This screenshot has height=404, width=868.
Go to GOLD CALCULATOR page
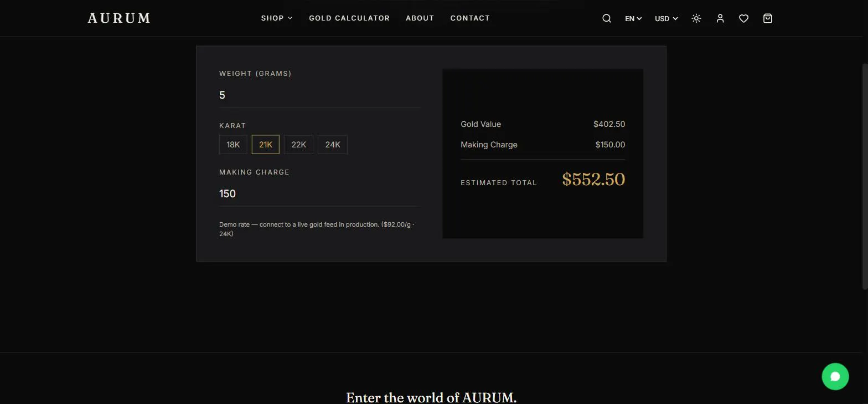pos(349,18)
